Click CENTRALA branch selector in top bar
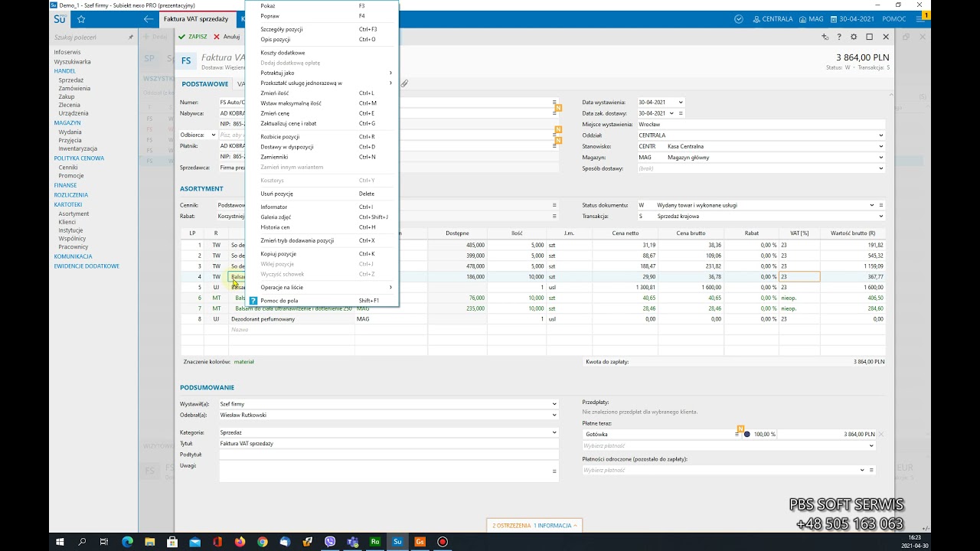 point(773,19)
